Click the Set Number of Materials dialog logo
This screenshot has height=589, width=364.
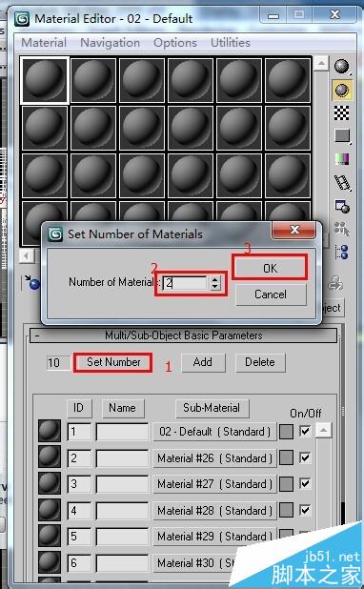[55, 234]
